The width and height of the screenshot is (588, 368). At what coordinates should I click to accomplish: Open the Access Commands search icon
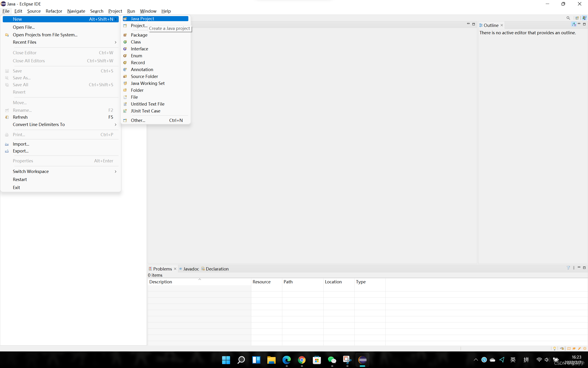(568, 18)
